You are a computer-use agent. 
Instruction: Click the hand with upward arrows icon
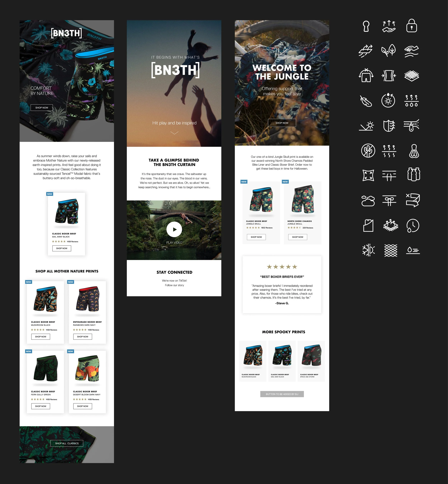coord(389,26)
